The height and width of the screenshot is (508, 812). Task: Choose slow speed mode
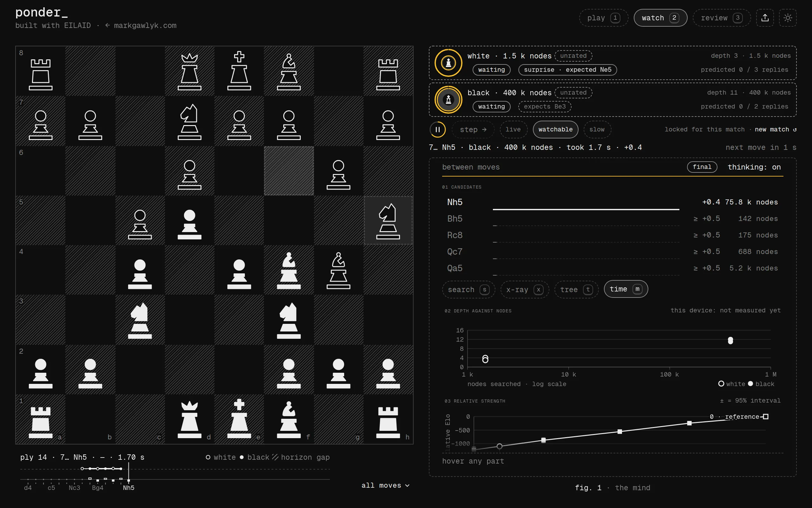click(597, 129)
